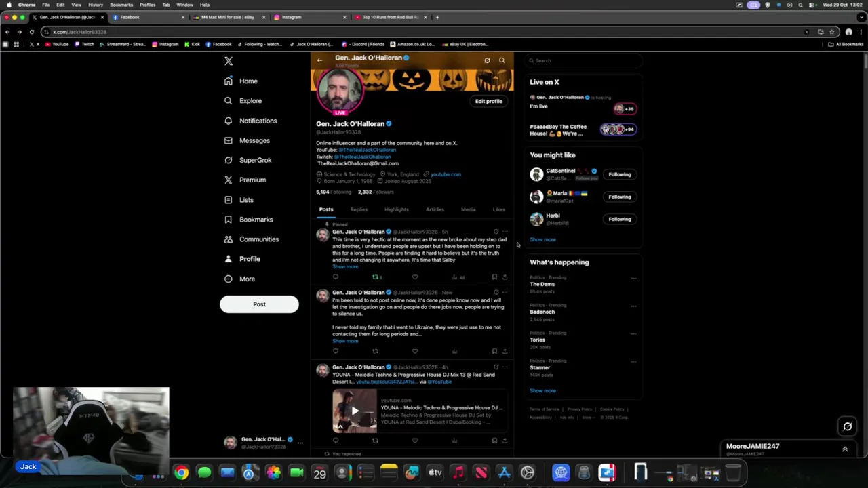Click the Grok icon in profile header
Viewport: 868px width, 488px height.
(487, 60)
